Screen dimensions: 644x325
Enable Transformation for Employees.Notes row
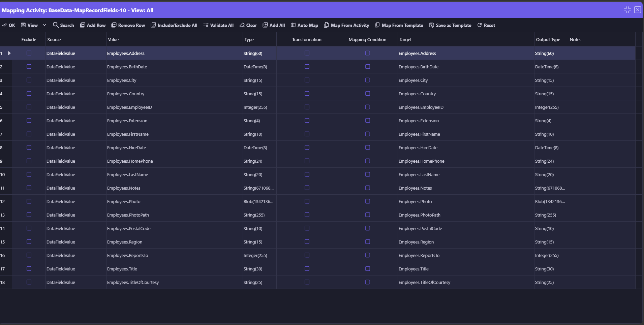coord(307,188)
